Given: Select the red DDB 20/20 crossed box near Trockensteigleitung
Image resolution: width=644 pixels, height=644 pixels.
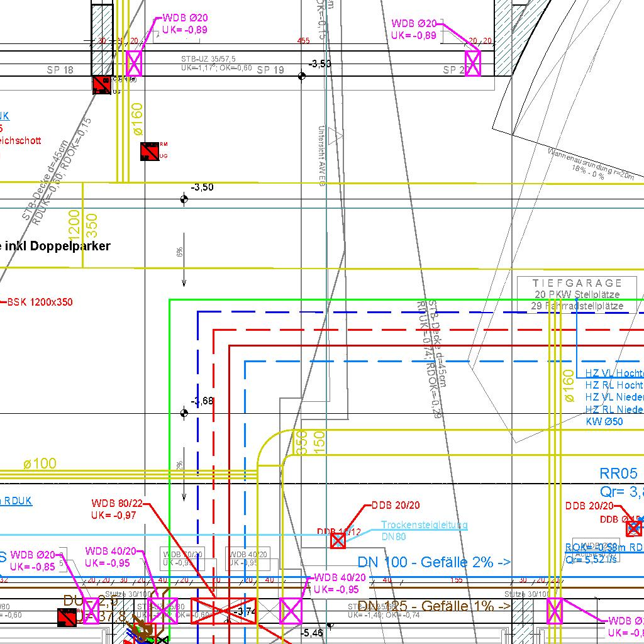Looking at the screenshot, I should pyautogui.click(x=338, y=540).
